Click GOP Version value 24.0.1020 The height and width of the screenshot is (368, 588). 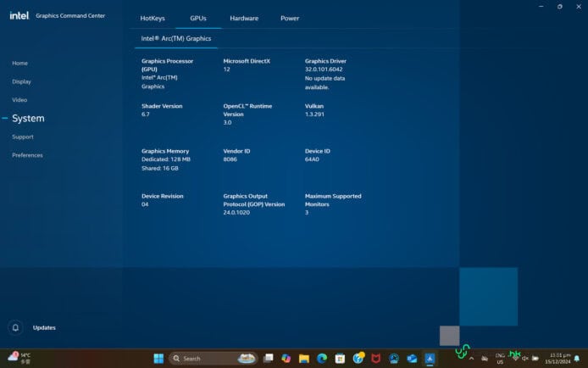tap(236, 213)
